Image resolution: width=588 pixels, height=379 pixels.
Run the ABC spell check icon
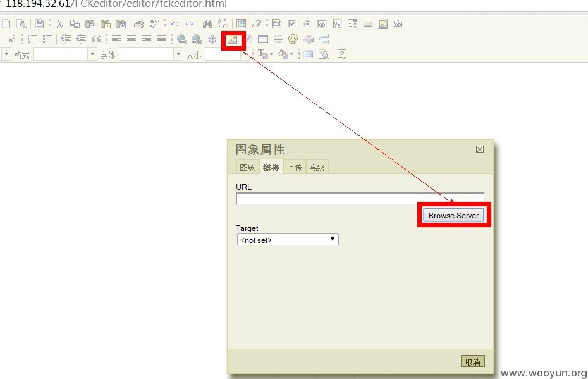pyautogui.click(x=154, y=24)
